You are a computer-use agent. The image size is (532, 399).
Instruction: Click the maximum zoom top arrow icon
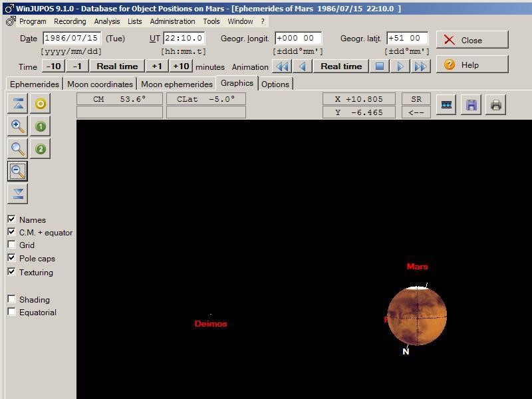(x=18, y=104)
